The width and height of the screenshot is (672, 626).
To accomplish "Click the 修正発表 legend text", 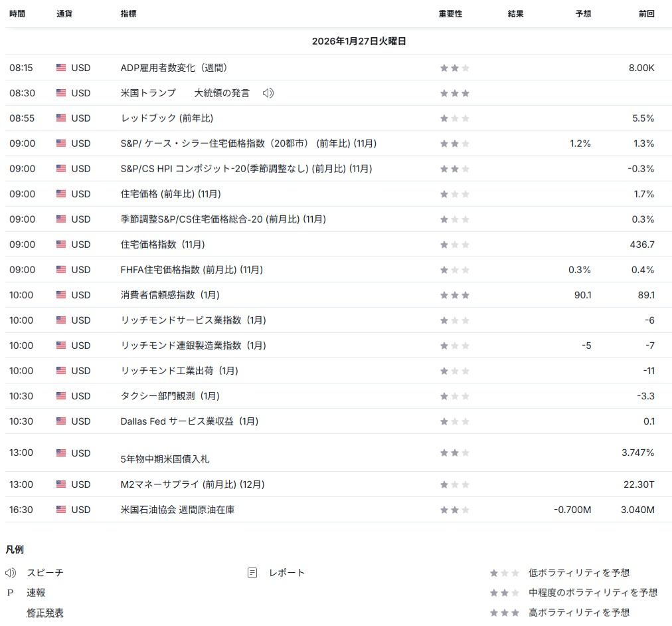I will point(45,613).
